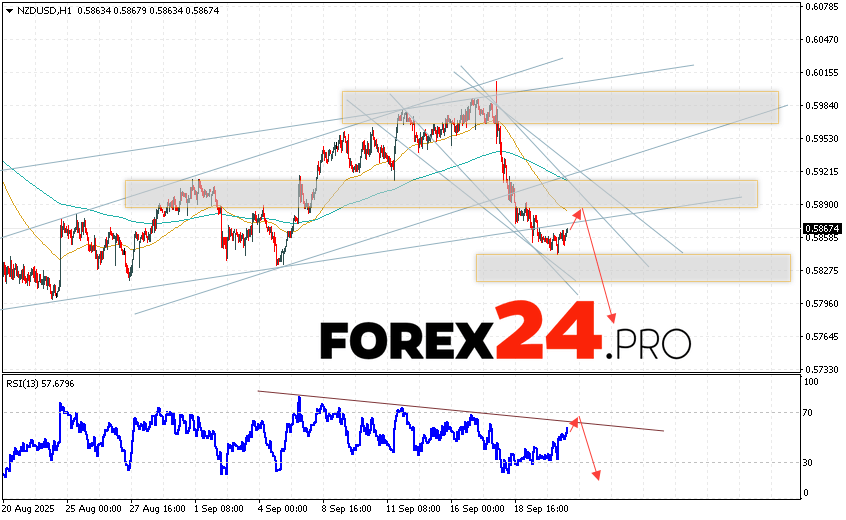Click the RSI(13) indicator label

(40, 383)
